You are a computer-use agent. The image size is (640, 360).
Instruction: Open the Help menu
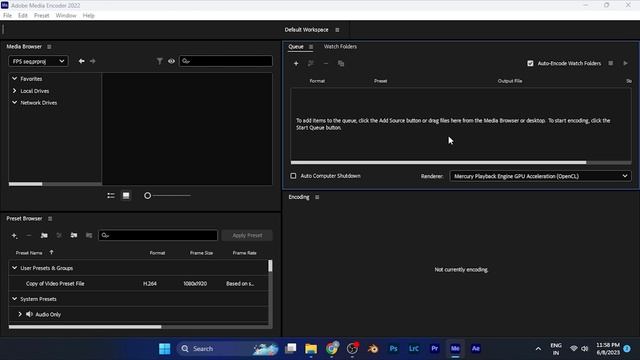89,16
